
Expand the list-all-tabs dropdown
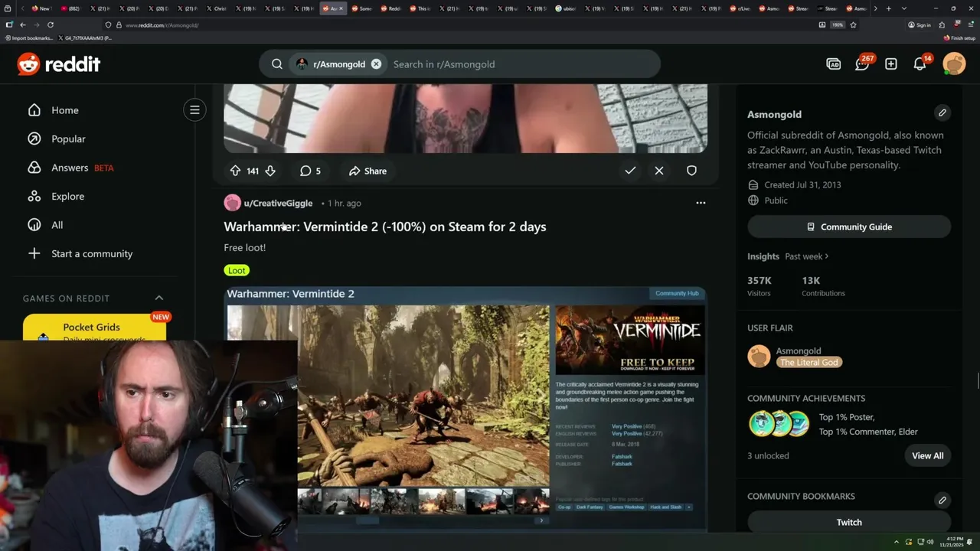coord(904,8)
